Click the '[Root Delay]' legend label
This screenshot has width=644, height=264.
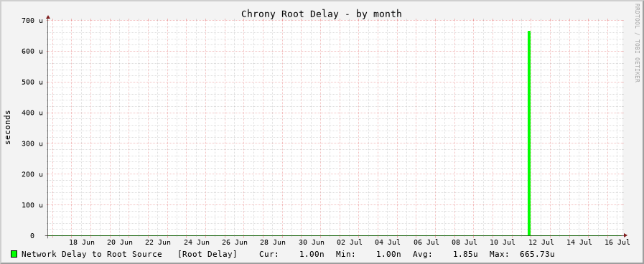[207, 254]
